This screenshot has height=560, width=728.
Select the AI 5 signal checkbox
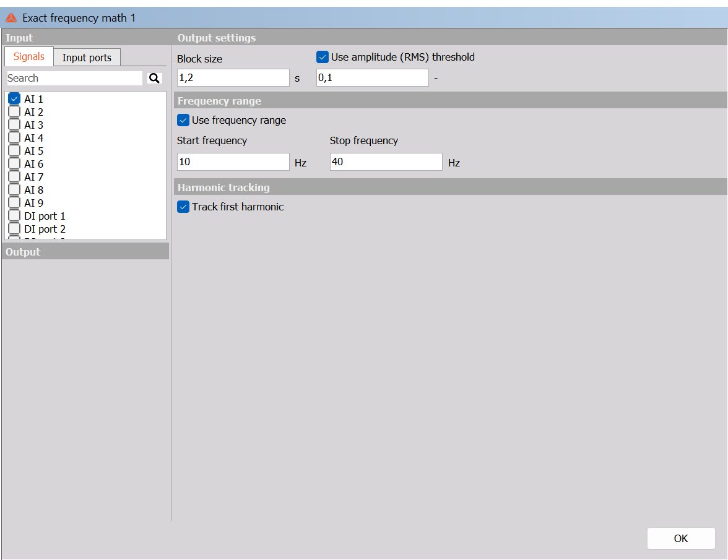(14, 151)
